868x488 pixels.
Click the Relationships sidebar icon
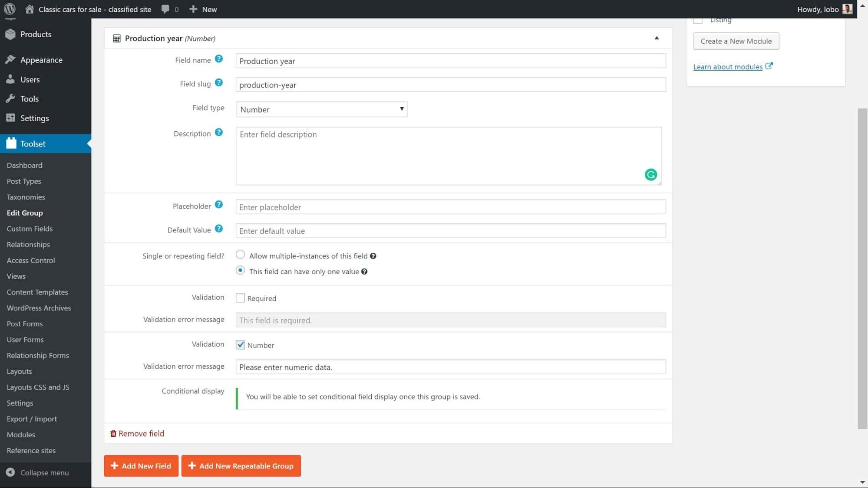[x=28, y=244]
